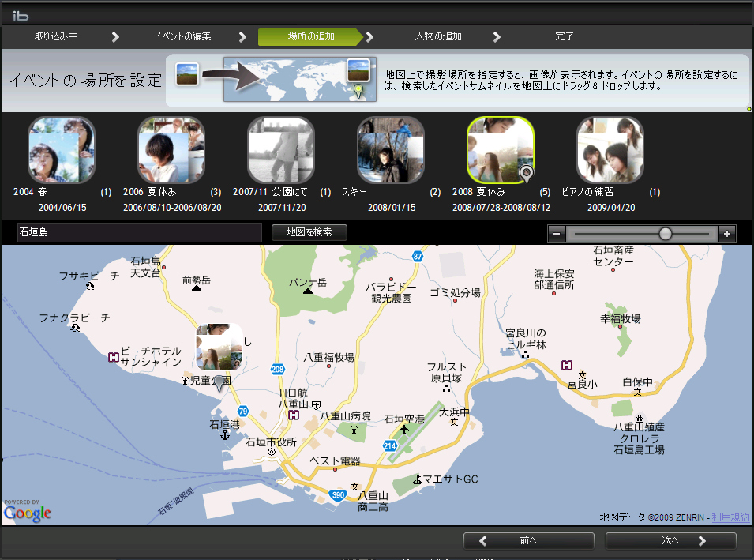754x560 pixels.
Task: Click the Google logo on the map
Action: (x=28, y=512)
